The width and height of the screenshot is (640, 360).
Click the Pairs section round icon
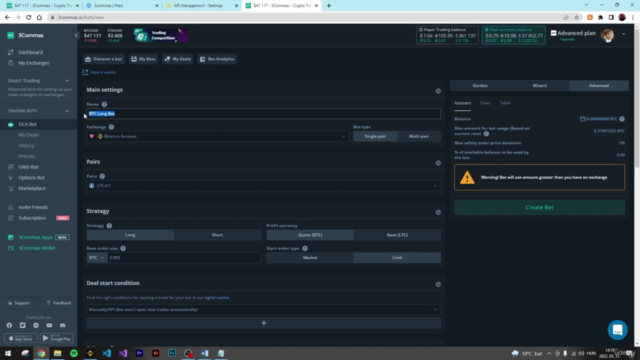438,163
